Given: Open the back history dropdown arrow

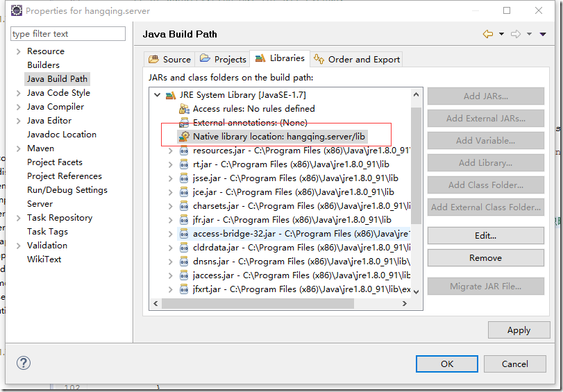Looking at the screenshot, I should coord(502,34).
